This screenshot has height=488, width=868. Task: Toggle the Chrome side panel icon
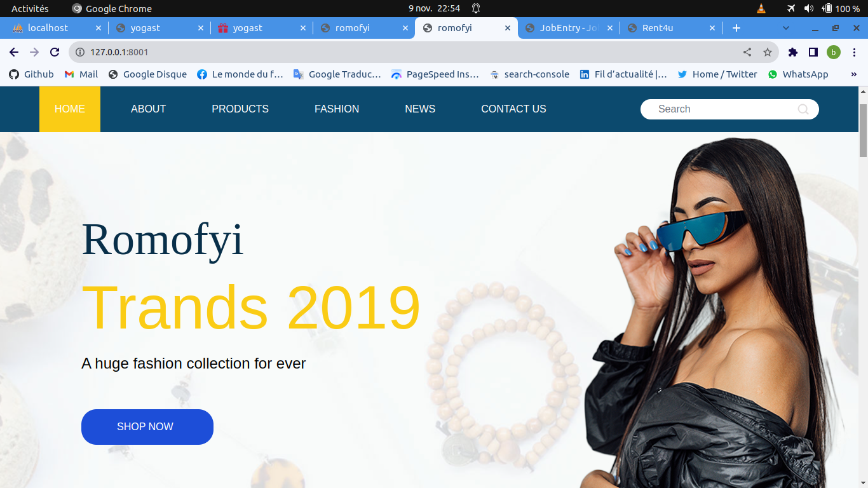pos(813,52)
